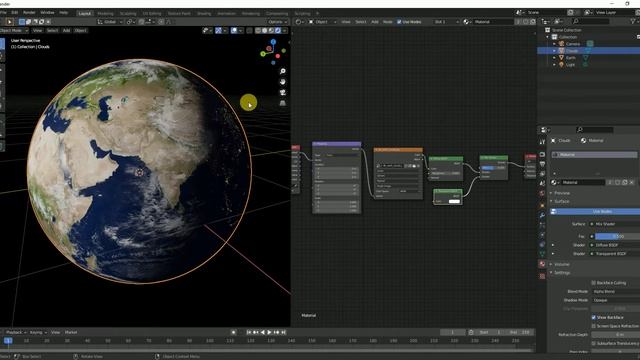Open the Blend Mode Alpha Blend dropdown
640x360 pixels.
616,291
